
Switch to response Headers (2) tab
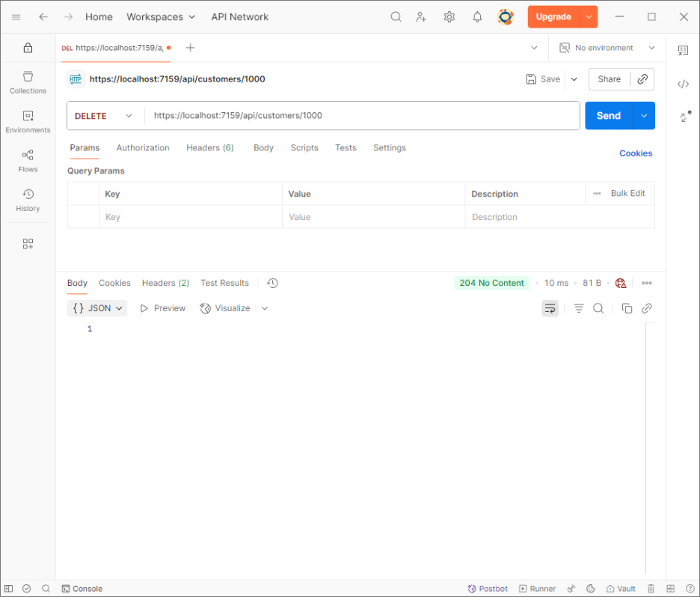pyautogui.click(x=165, y=283)
